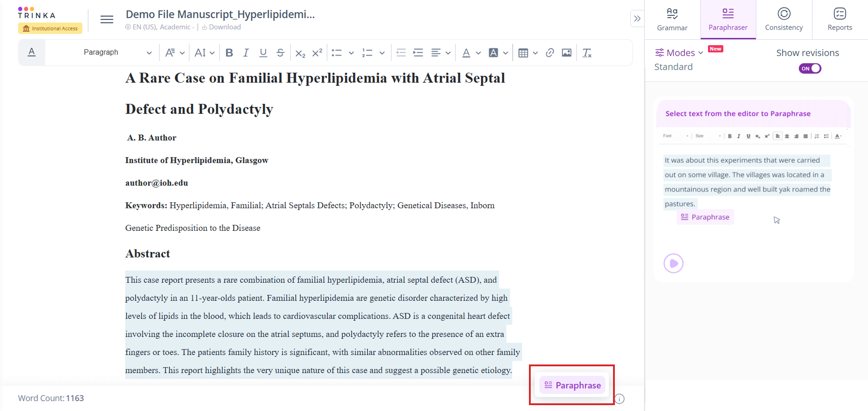Click the New badge beside Modes
The height and width of the screenshot is (411, 868).
(x=716, y=49)
